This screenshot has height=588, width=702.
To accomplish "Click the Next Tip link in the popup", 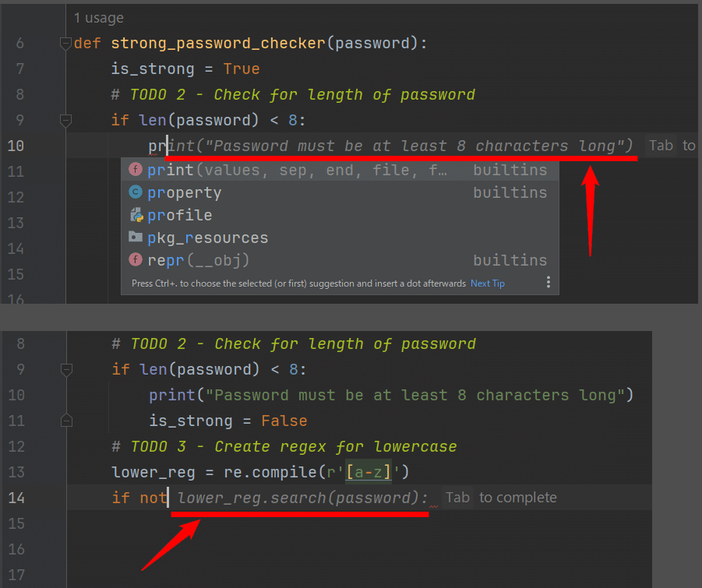I will pos(487,283).
